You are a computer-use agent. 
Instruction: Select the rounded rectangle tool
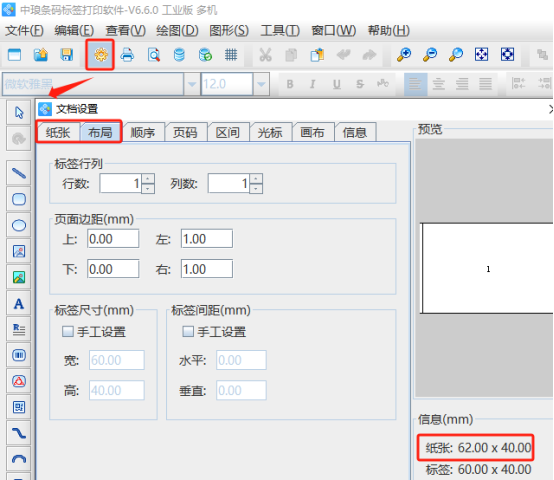[x=19, y=199]
